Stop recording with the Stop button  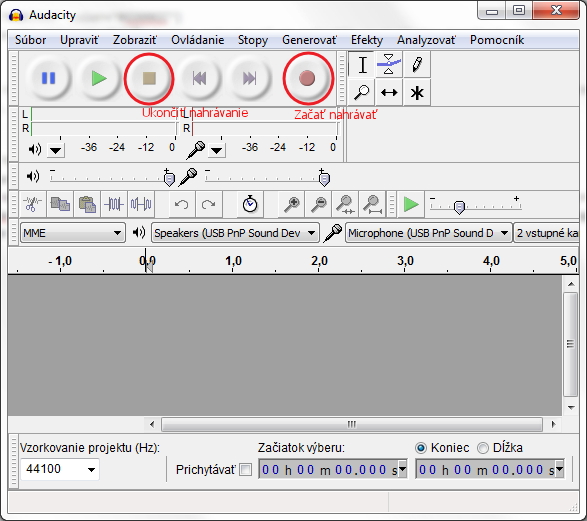pos(149,78)
